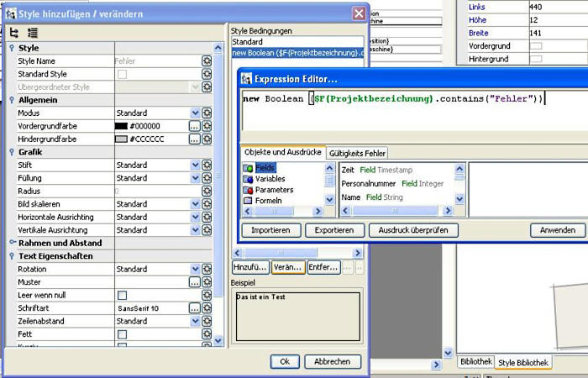Switch to the Gültigkeits Fehler tab
The width and height of the screenshot is (588, 378).
click(357, 153)
